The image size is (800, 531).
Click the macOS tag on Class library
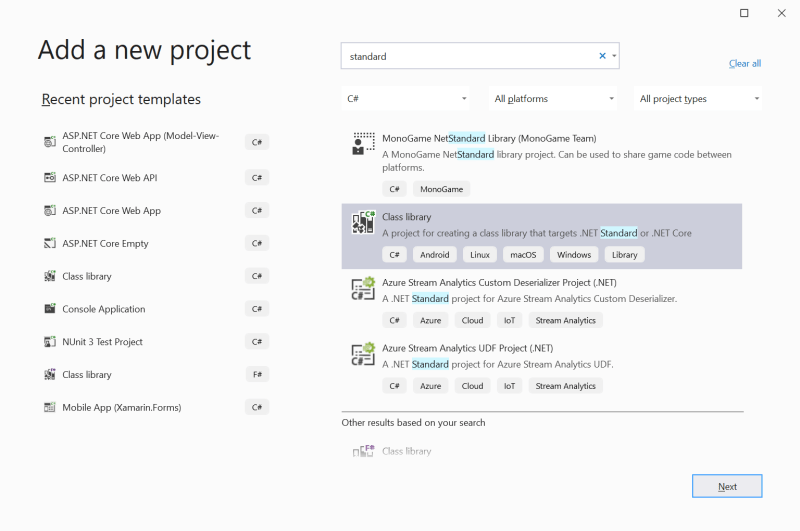tap(523, 255)
